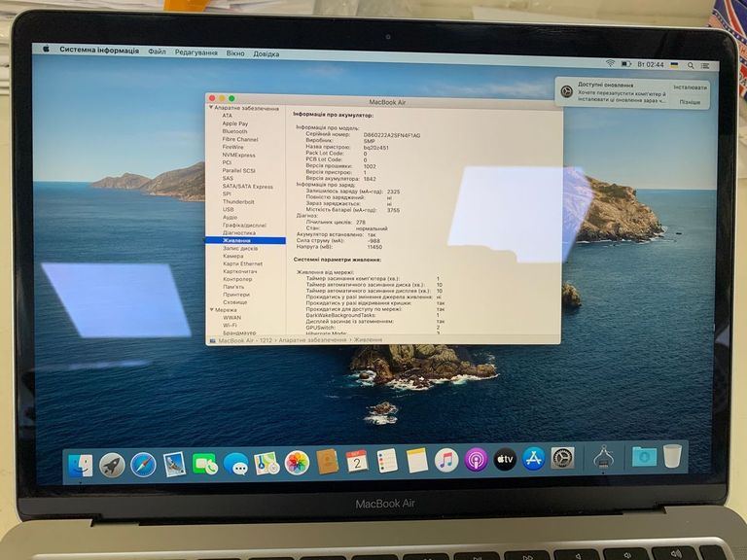Select Камера in the sidebar

(233, 256)
